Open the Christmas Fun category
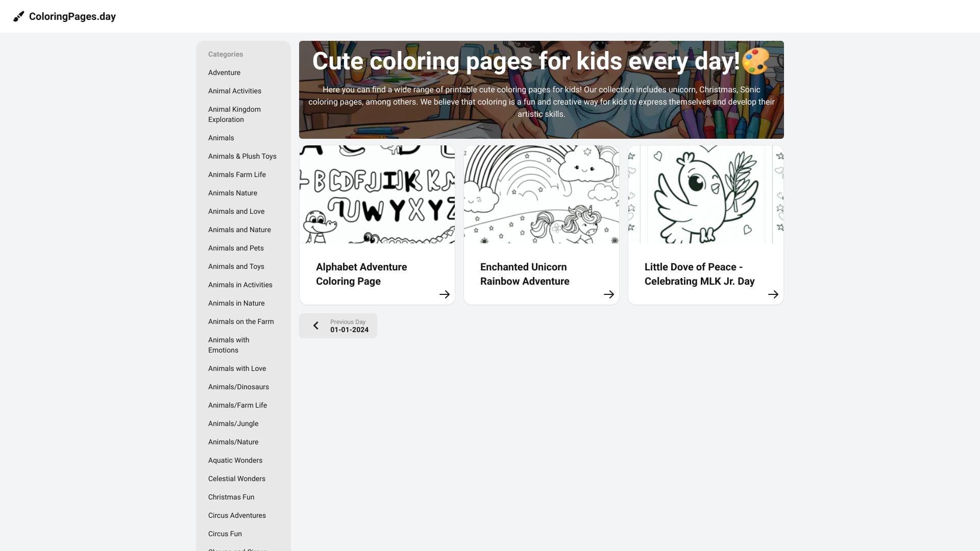The width and height of the screenshot is (980, 551). (231, 497)
